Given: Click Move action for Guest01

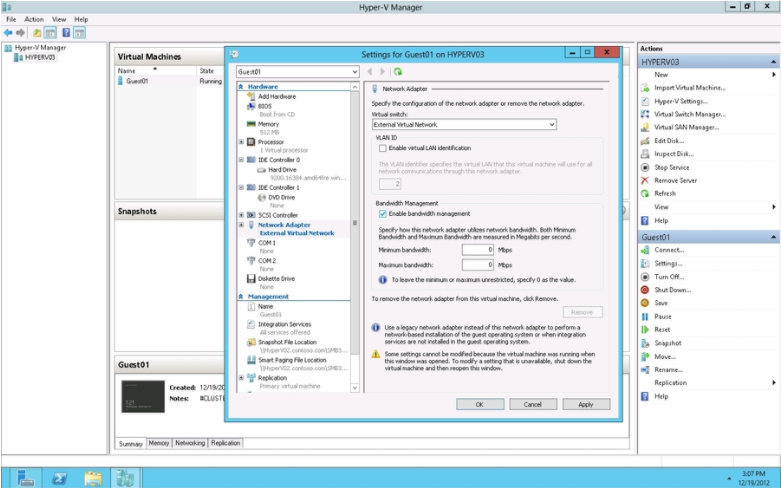Looking at the screenshot, I should click(664, 357).
